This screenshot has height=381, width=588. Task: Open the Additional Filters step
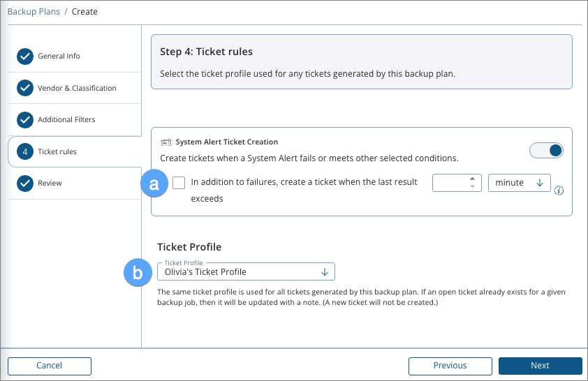tap(66, 120)
